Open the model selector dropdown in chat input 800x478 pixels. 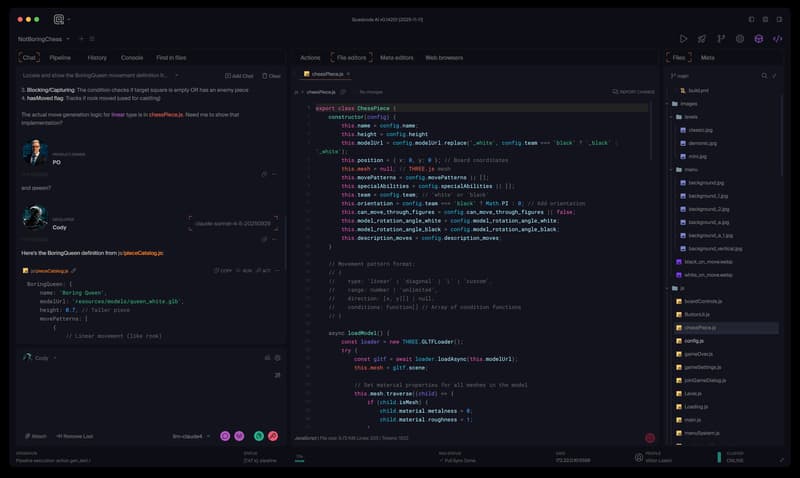[x=190, y=436]
